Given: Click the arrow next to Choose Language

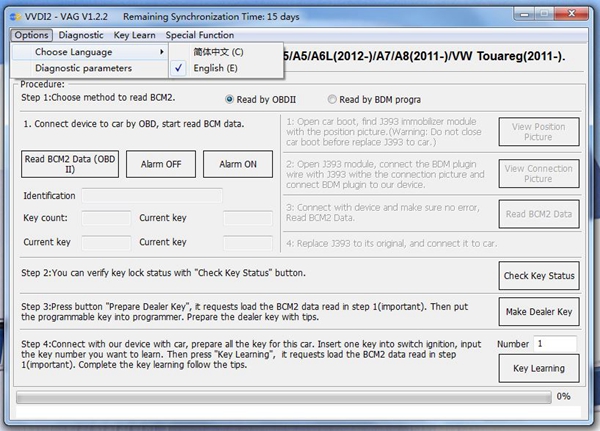Looking at the screenshot, I should click(x=162, y=52).
